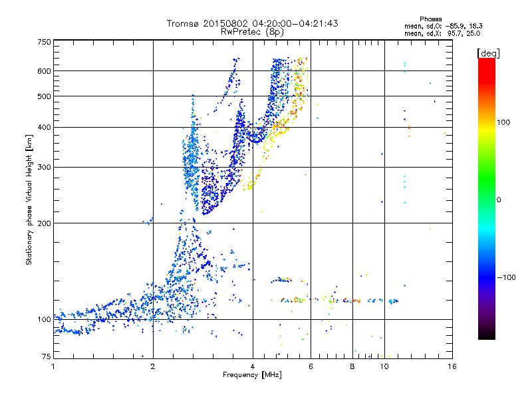Click y-axis tick label '600'

(x=44, y=71)
